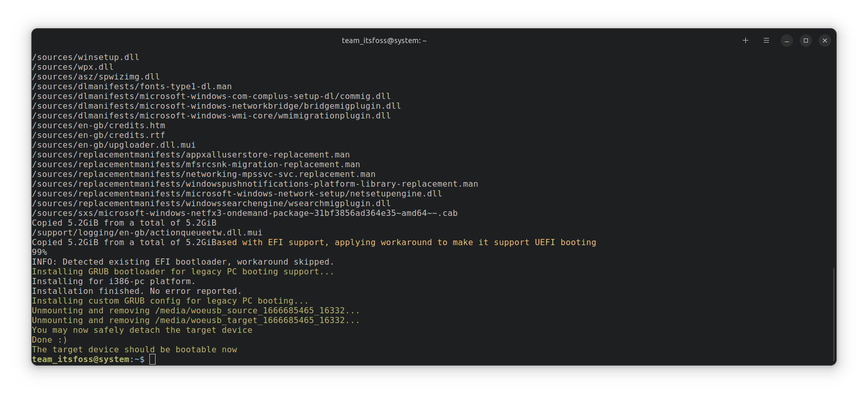Click the team_itsfoss@system prompt text
Image resolution: width=868 pixels, height=400 pixels.
pos(81,359)
